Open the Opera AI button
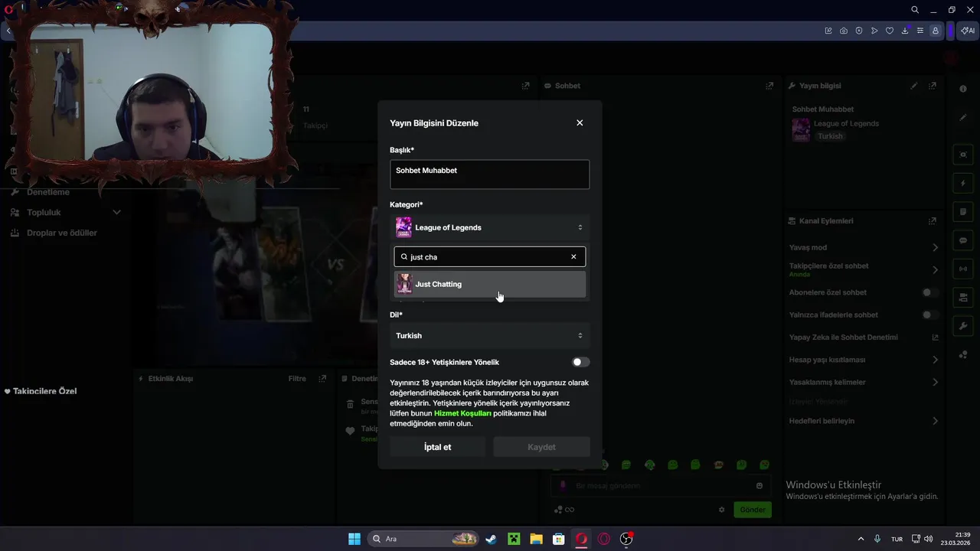 click(x=968, y=31)
